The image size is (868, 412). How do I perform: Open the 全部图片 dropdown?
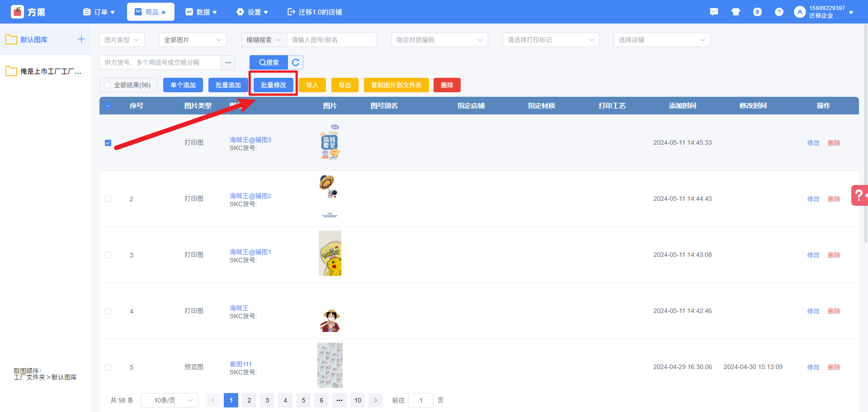coord(193,40)
